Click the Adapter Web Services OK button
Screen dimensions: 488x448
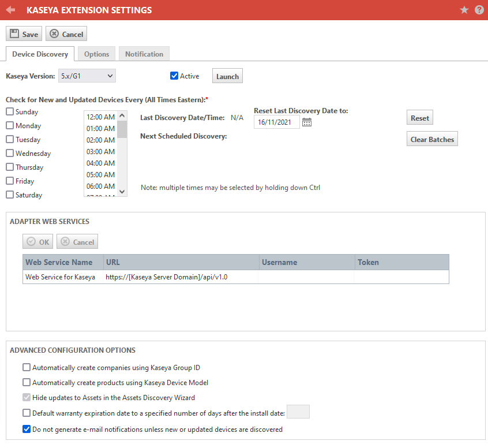pos(37,242)
